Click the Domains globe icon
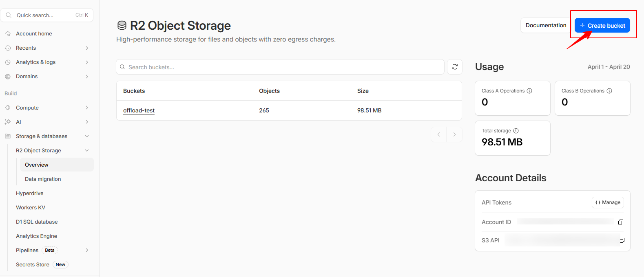 point(8,77)
